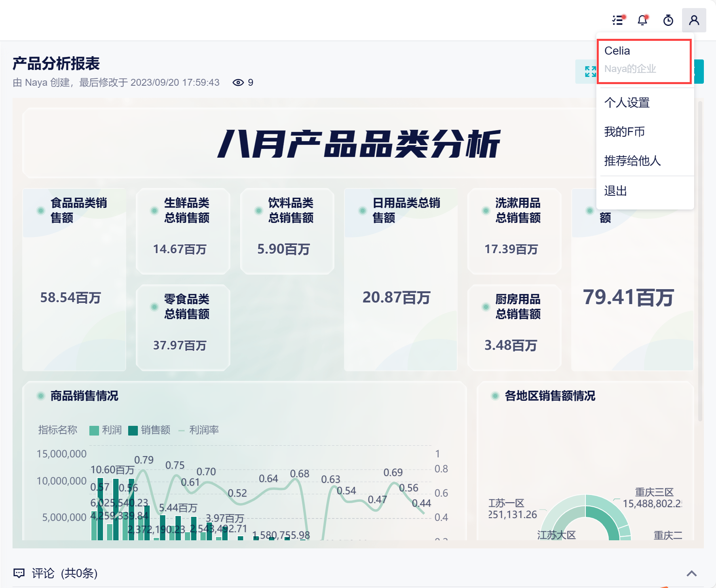
Task: Click the dashboard vertical scrollbar
Action: 700,261
